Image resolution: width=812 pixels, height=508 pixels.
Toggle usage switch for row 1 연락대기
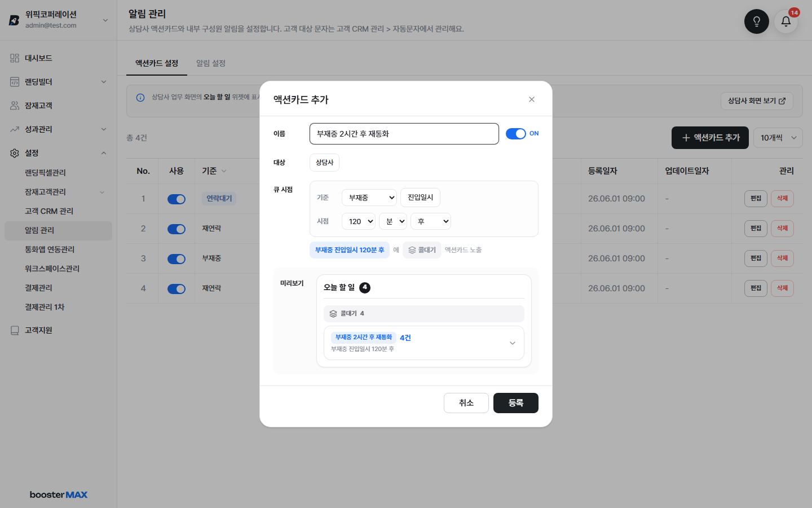pos(176,199)
